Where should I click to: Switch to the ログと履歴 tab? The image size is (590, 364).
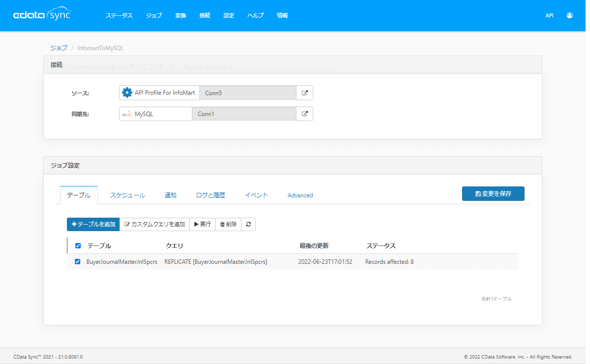(210, 195)
